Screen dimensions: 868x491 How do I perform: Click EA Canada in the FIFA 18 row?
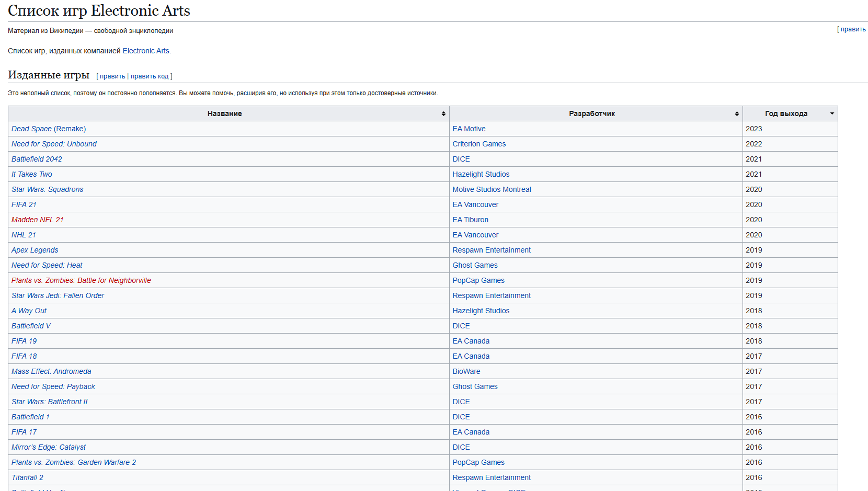[x=471, y=356]
